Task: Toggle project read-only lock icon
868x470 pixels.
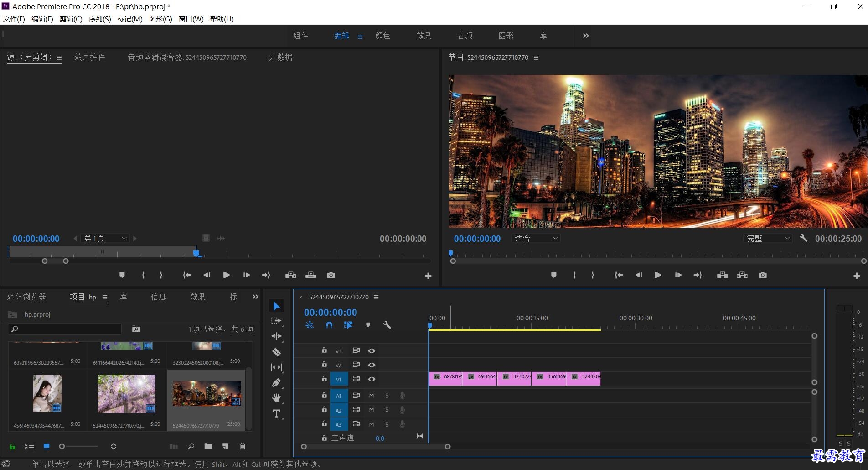Action: click(x=12, y=446)
